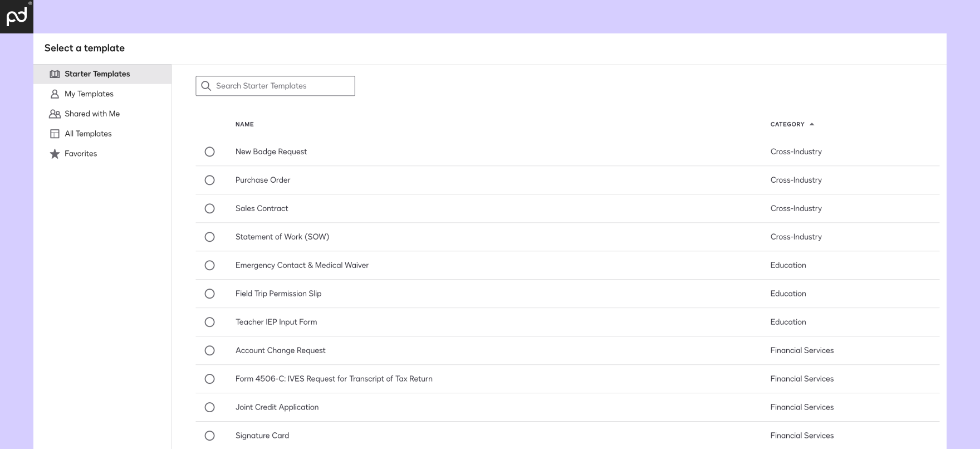Screen dimensions: 980x449
Task: Click the Joint Credit Application name
Action: coord(277,407)
